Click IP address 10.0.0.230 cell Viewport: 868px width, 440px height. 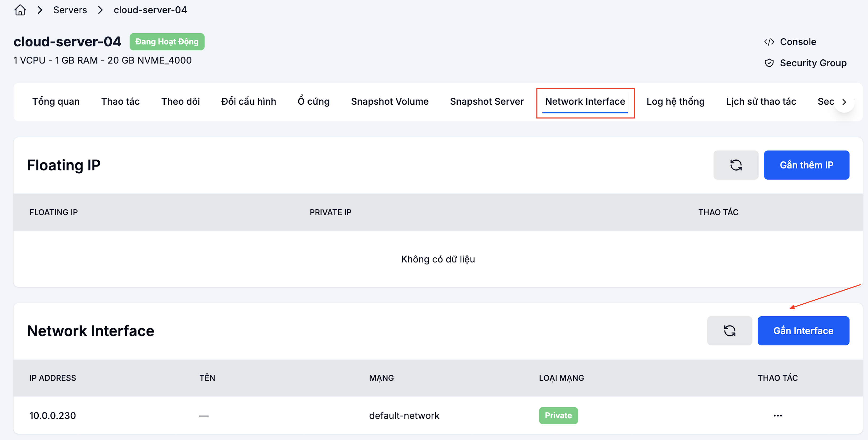tap(53, 415)
